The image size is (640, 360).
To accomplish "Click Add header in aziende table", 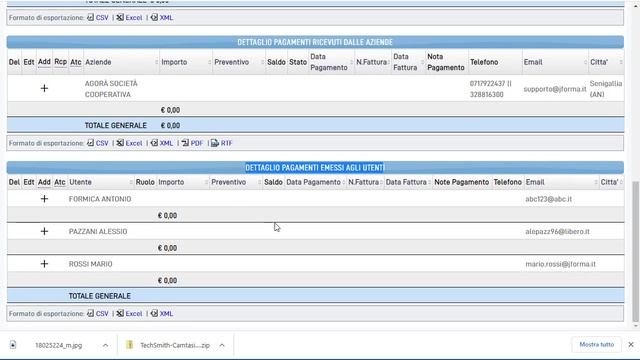I will 44,62.
